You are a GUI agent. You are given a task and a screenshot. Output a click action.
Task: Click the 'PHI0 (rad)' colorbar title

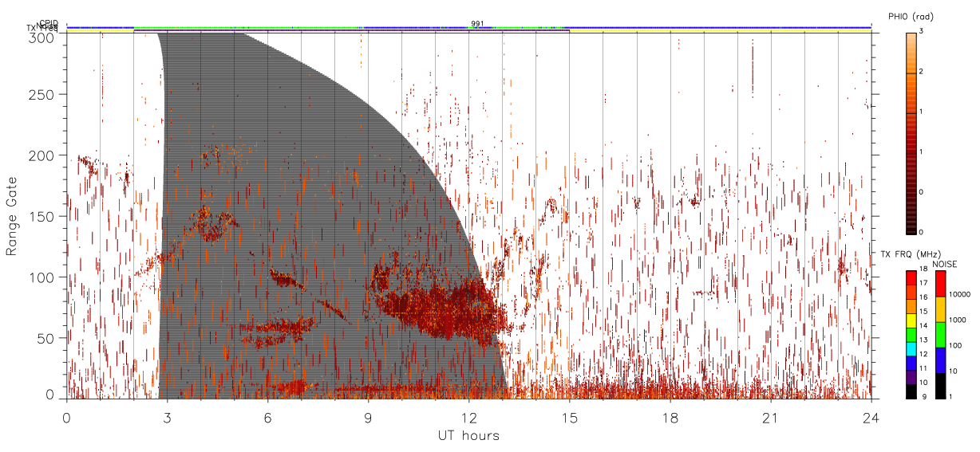[911, 17]
